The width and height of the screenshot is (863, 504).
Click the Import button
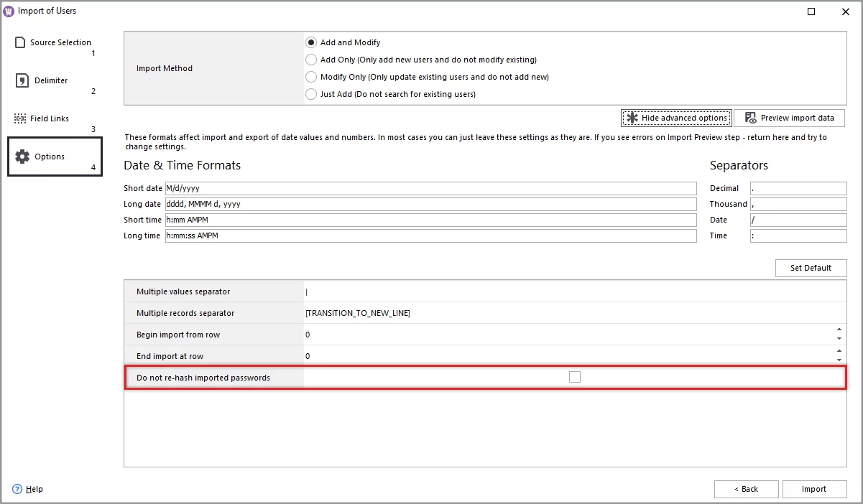pyautogui.click(x=814, y=489)
